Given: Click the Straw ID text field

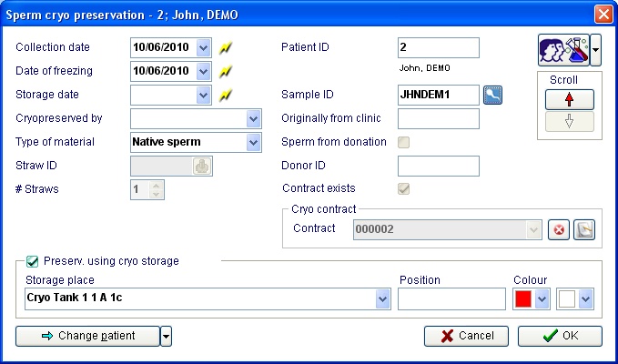Looking at the screenshot, I should 162,166.
